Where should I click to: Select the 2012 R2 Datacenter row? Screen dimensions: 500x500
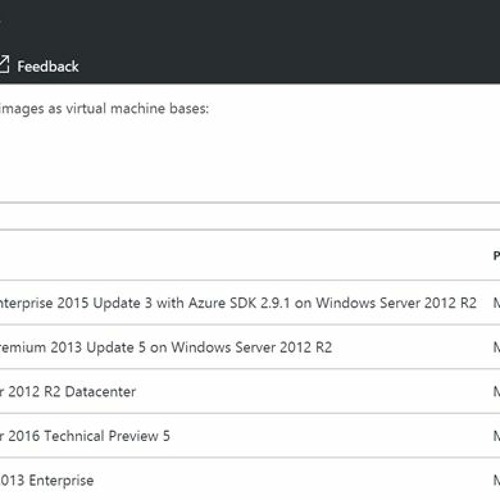(250, 391)
